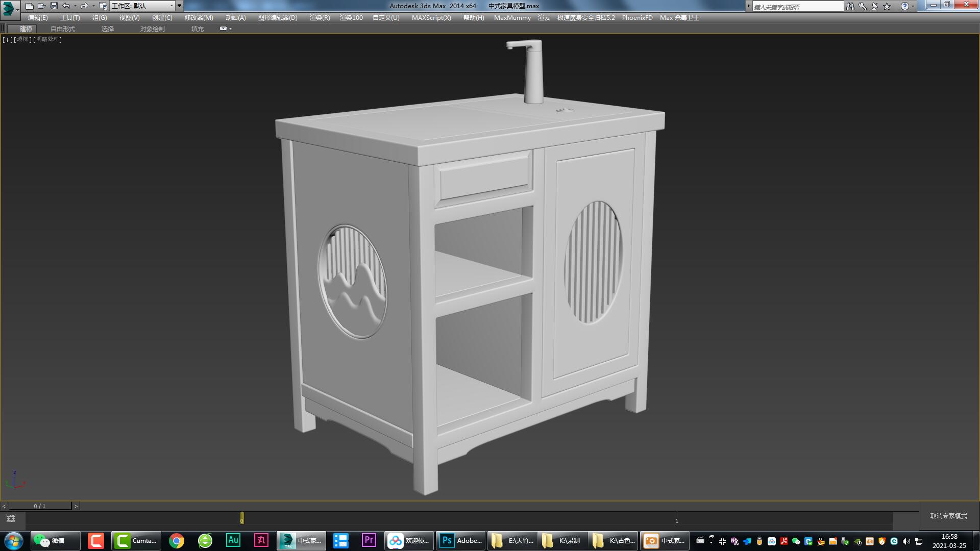Click the keyword search input field

click(x=797, y=7)
